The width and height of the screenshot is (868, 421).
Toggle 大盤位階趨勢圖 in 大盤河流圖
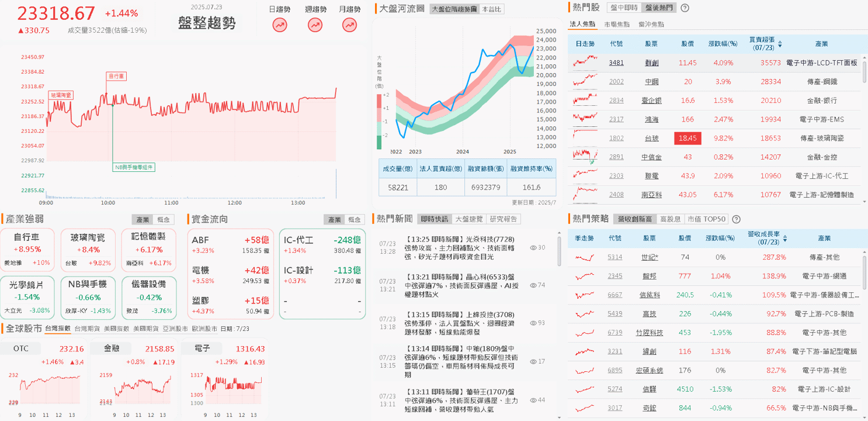[454, 9]
